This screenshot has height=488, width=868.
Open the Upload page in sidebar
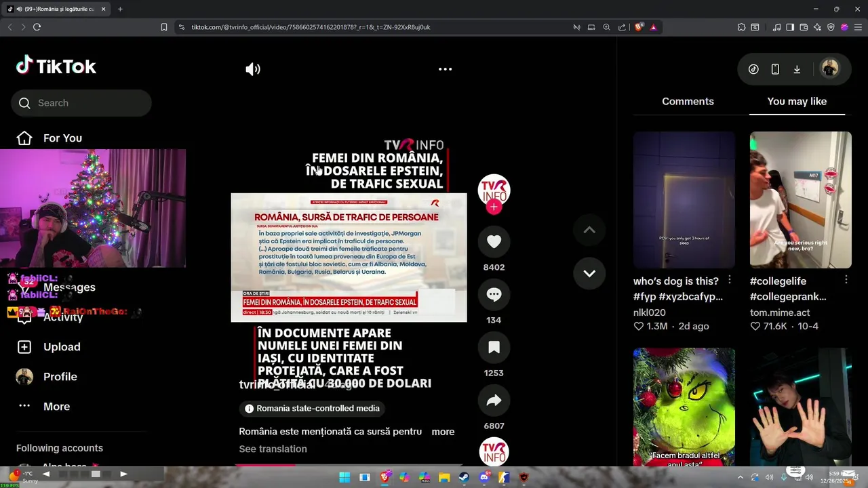[49, 347]
